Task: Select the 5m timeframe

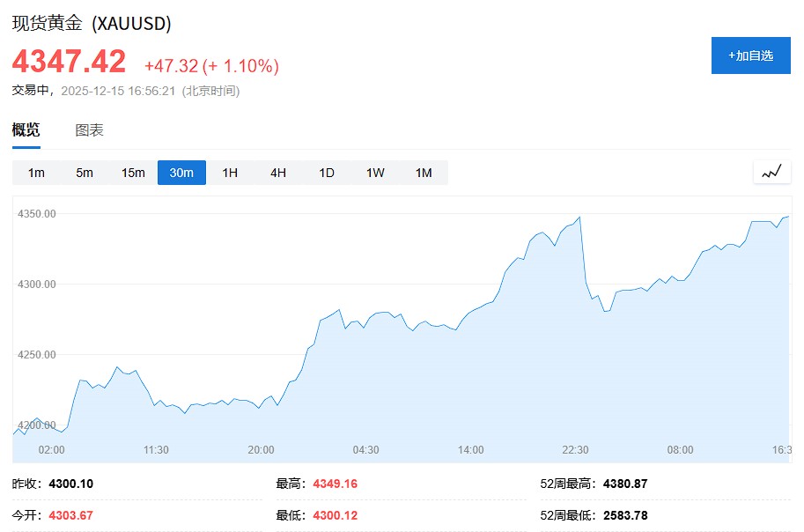Action: pyautogui.click(x=85, y=173)
